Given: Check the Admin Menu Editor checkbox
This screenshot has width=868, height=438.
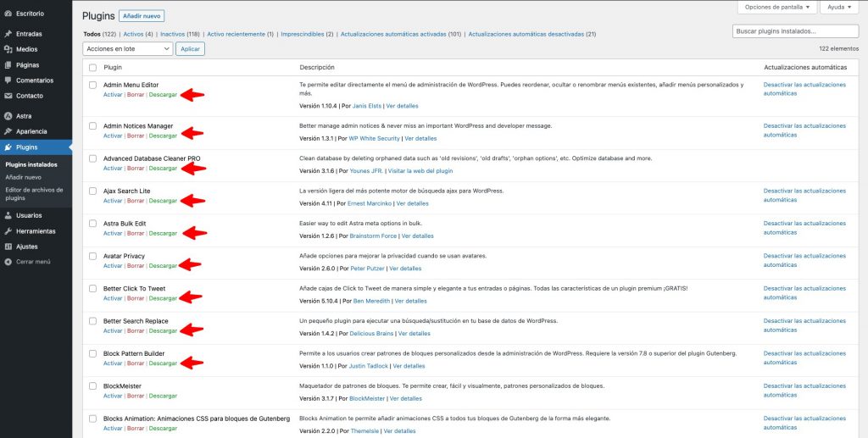Looking at the screenshot, I should pos(93,85).
